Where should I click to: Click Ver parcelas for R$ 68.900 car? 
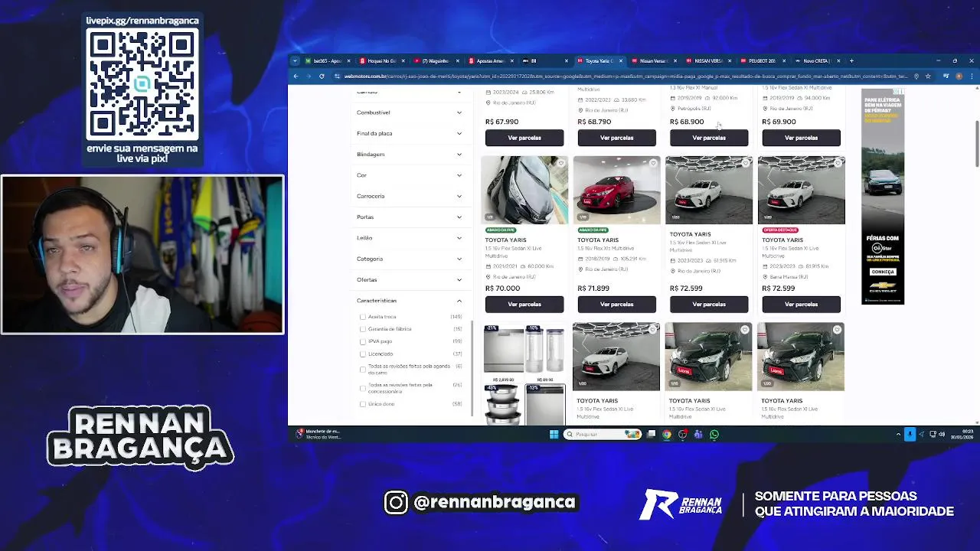pos(709,138)
